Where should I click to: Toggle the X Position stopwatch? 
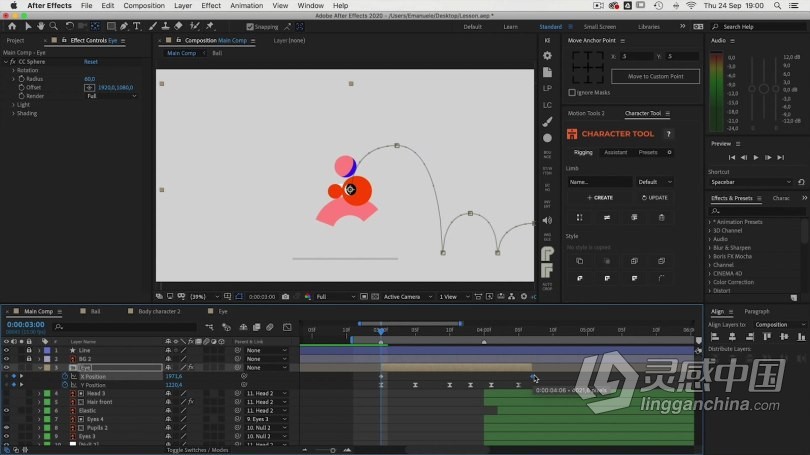[x=65, y=376]
